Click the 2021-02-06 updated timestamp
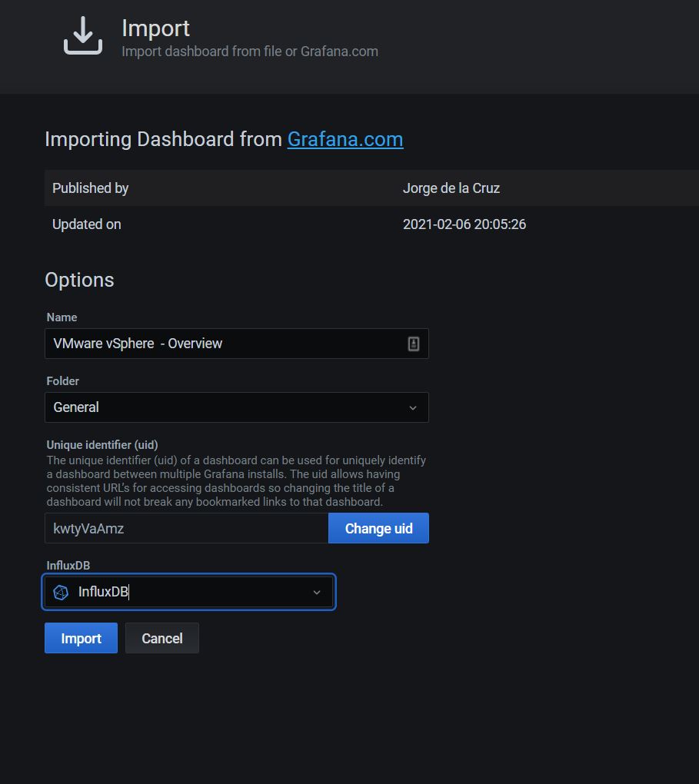The width and height of the screenshot is (699, 784). (x=464, y=224)
